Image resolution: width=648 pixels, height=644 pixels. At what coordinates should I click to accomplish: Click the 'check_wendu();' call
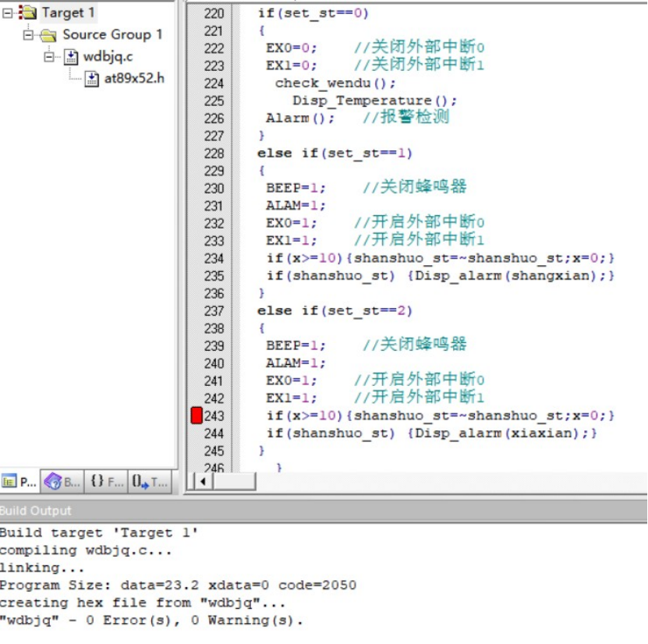(x=335, y=83)
